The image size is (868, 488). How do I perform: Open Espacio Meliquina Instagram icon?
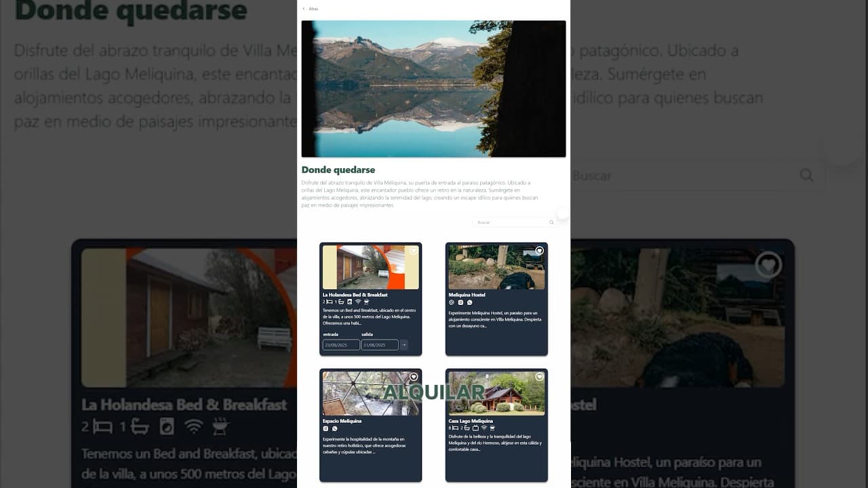coord(325,428)
